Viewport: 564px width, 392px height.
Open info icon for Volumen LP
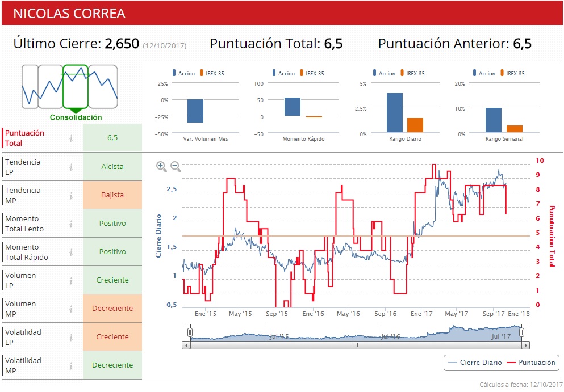click(x=71, y=280)
